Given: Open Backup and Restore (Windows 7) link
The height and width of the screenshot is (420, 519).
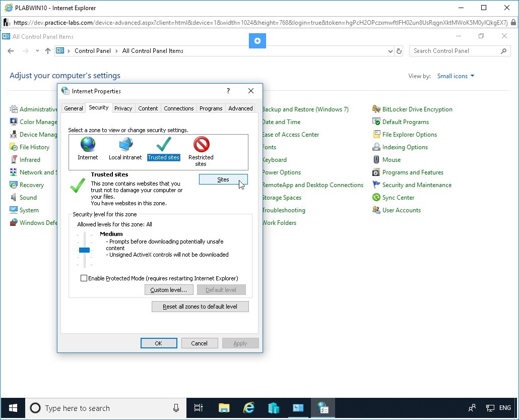Looking at the screenshot, I should 305,109.
